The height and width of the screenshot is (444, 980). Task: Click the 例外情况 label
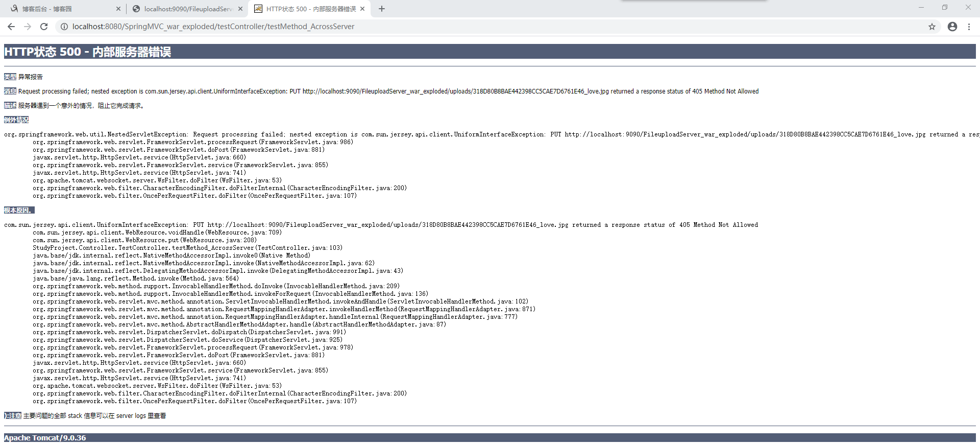pos(16,120)
